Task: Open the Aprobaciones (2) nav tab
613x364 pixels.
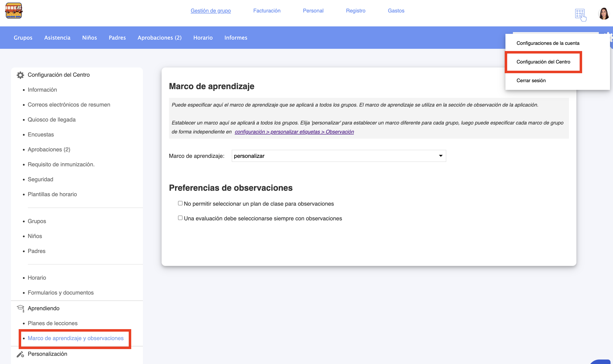Action: click(x=159, y=38)
